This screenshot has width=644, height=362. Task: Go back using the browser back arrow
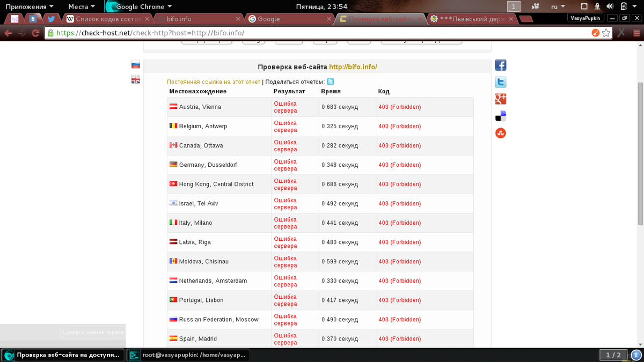pos(9,33)
